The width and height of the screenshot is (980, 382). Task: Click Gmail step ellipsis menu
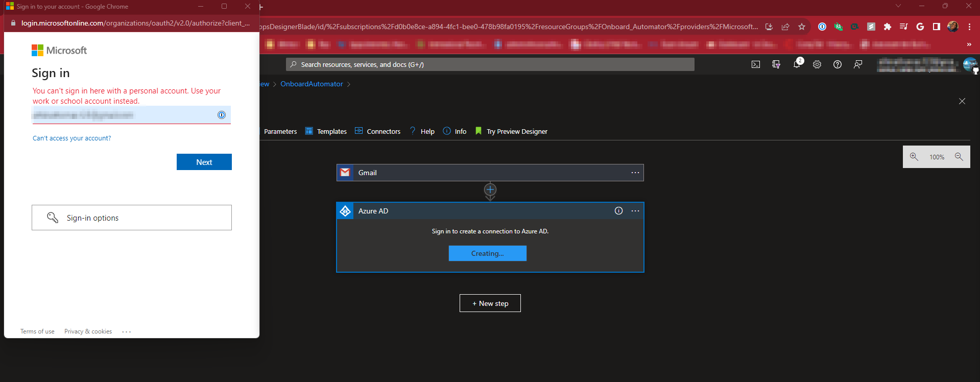point(635,173)
